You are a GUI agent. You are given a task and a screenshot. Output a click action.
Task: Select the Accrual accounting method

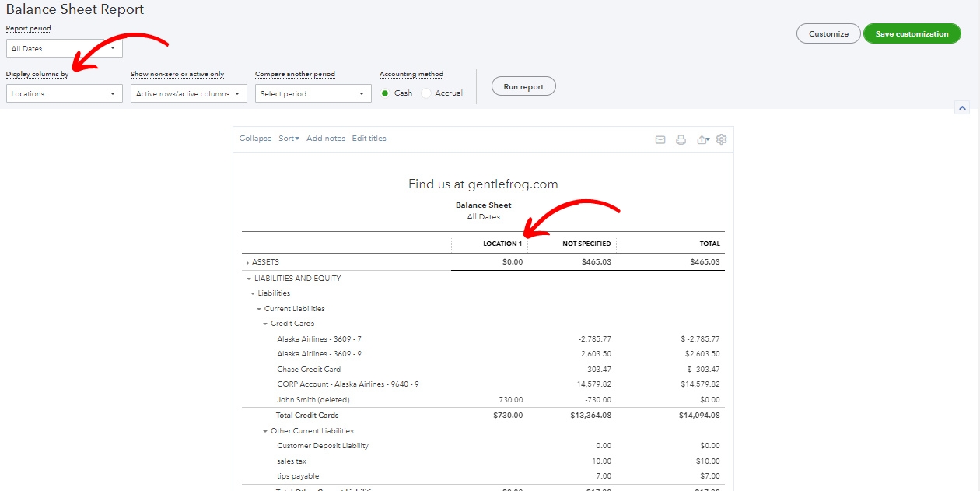425,93
